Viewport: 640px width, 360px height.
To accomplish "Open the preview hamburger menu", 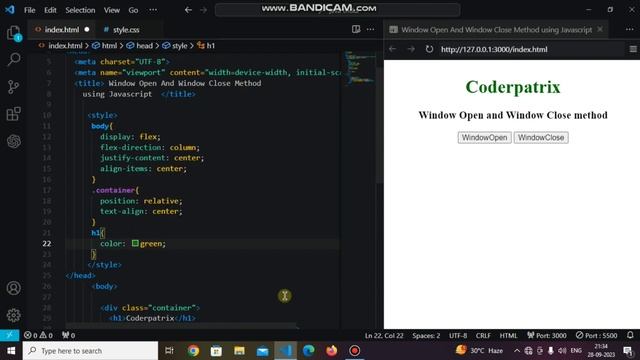I will (633, 49).
